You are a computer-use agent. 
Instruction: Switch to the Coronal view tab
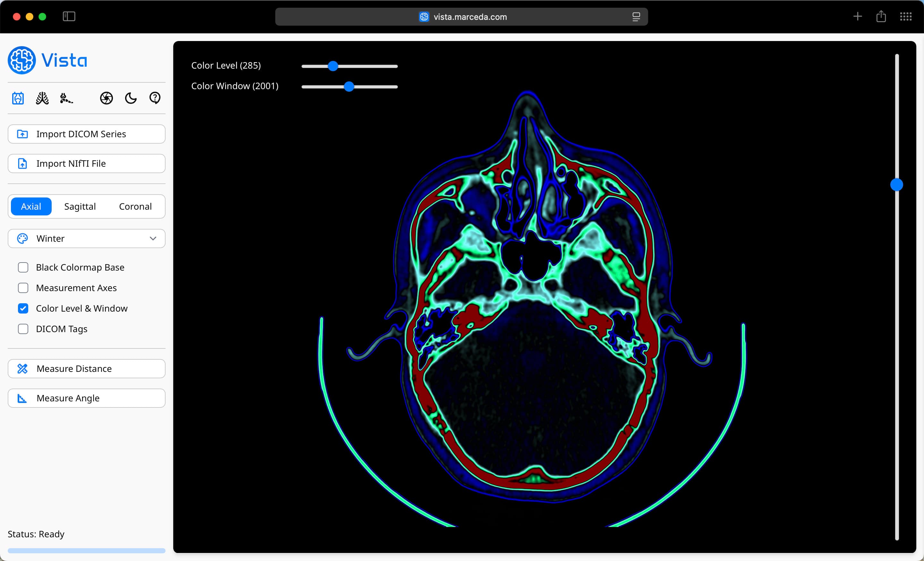click(135, 206)
